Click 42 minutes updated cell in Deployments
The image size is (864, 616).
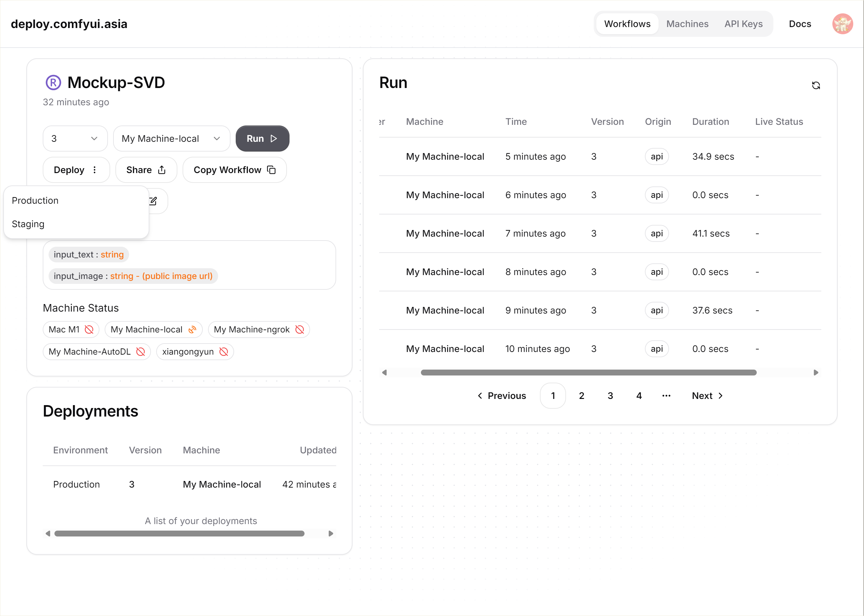(x=309, y=484)
